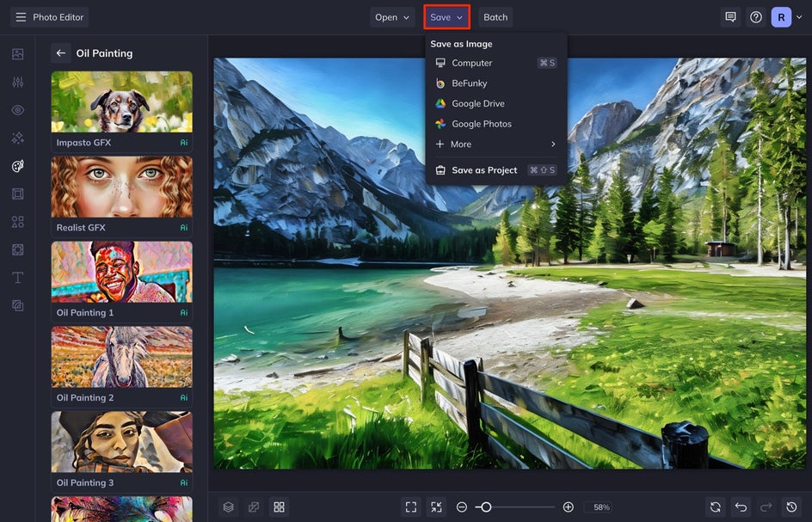Select the Realist GFX effect thumbnail
The image size is (812, 522).
tap(121, 196)
